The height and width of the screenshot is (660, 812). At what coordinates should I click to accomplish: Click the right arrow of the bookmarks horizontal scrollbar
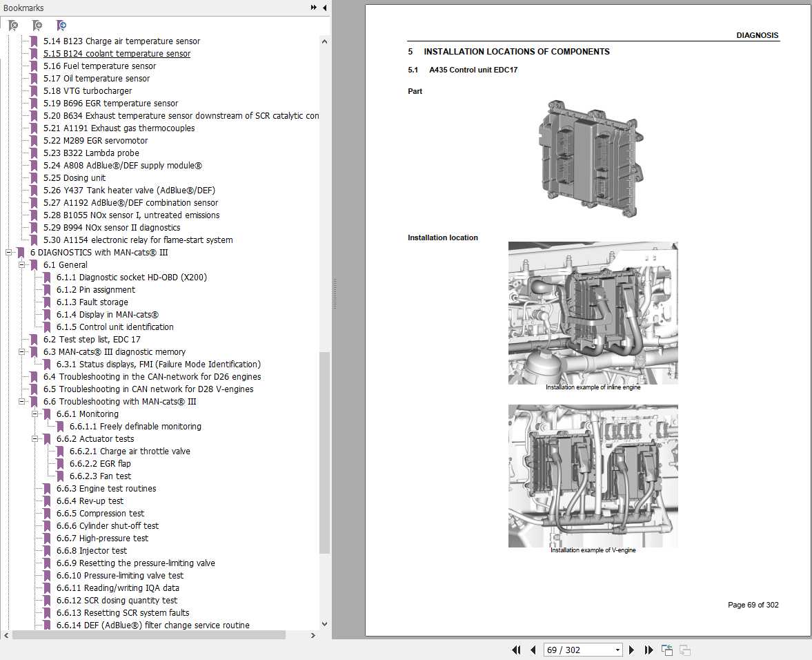point(313,635)
